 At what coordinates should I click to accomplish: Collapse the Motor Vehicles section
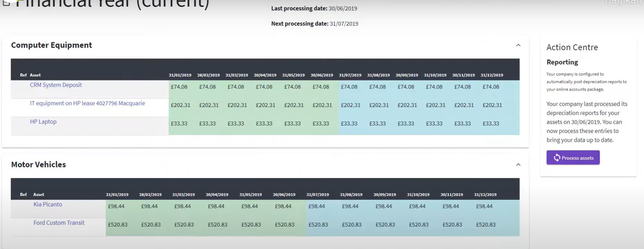pos(518,165)
